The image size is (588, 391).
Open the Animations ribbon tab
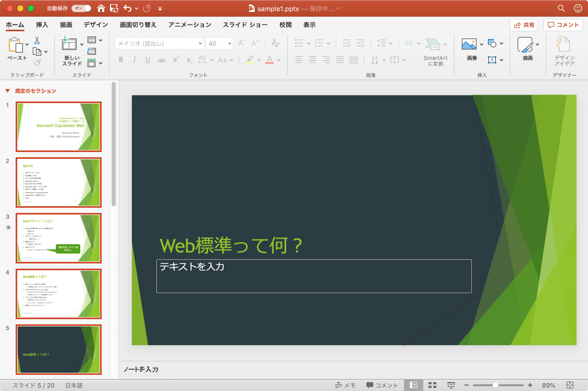(190, 24)
